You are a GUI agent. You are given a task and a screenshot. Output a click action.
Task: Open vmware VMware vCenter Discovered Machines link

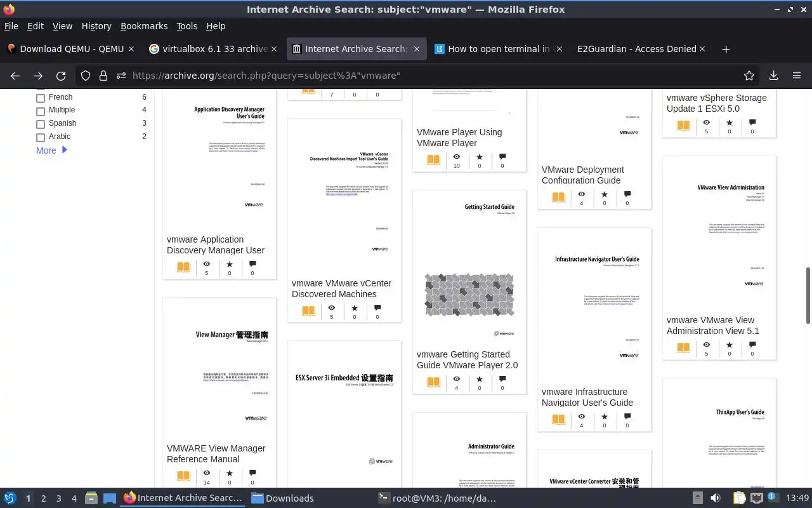tap(341, 288)
